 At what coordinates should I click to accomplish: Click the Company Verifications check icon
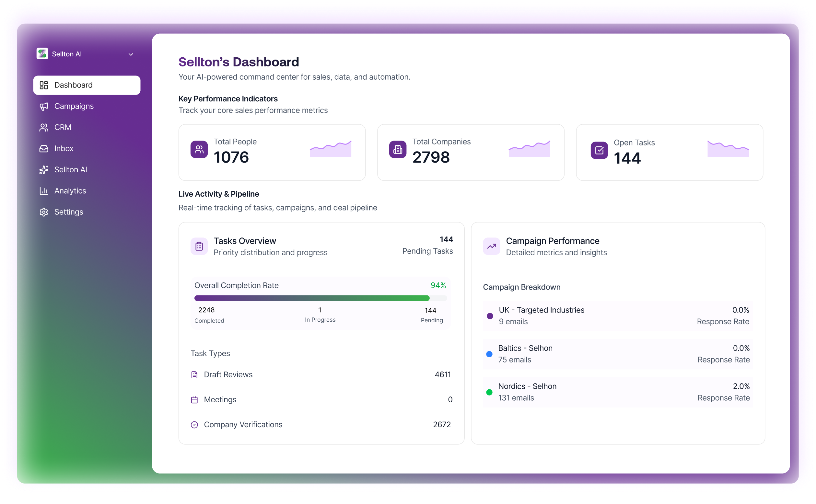pos(194,425)
